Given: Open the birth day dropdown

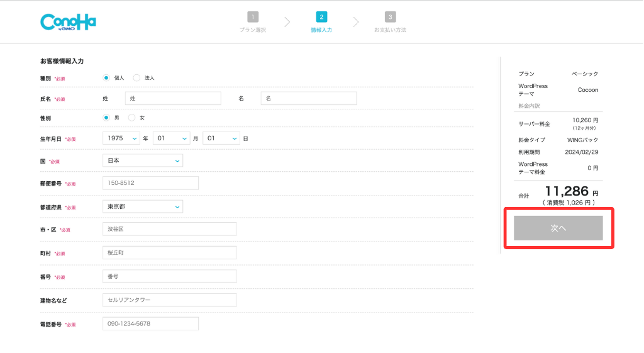Looking at the screenshot, I should click(221, 138).
